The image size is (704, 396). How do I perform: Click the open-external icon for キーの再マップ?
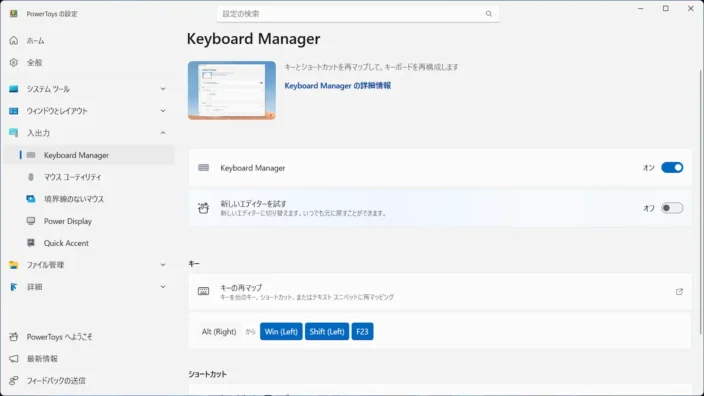pos(679,292)
